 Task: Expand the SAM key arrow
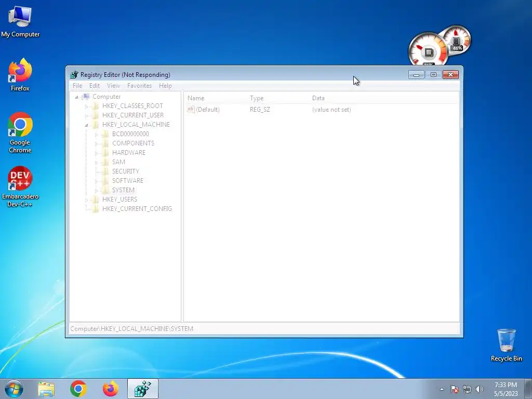pos(96,163)
